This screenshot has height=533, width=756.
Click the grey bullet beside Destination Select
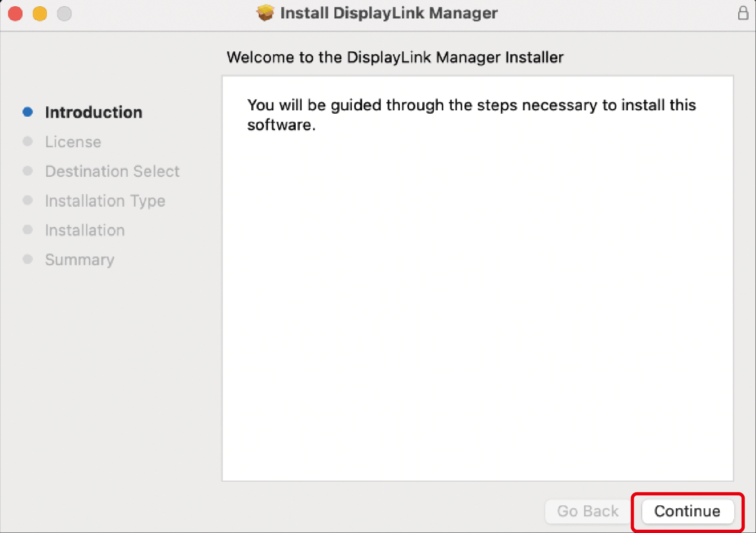point(28,171)
